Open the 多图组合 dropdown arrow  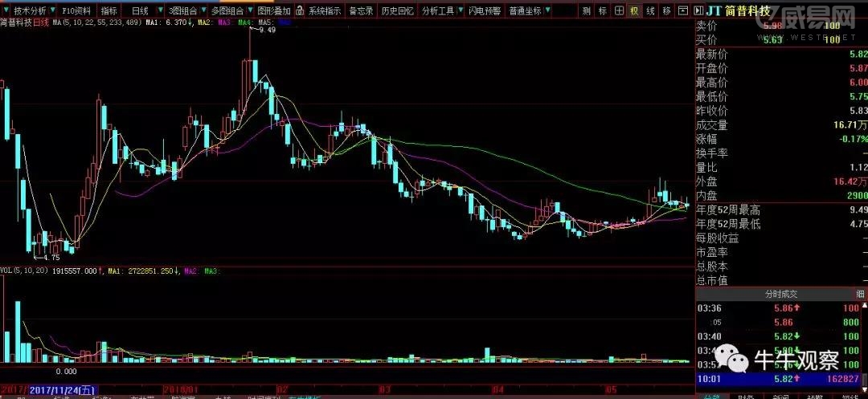click(204, 11)
